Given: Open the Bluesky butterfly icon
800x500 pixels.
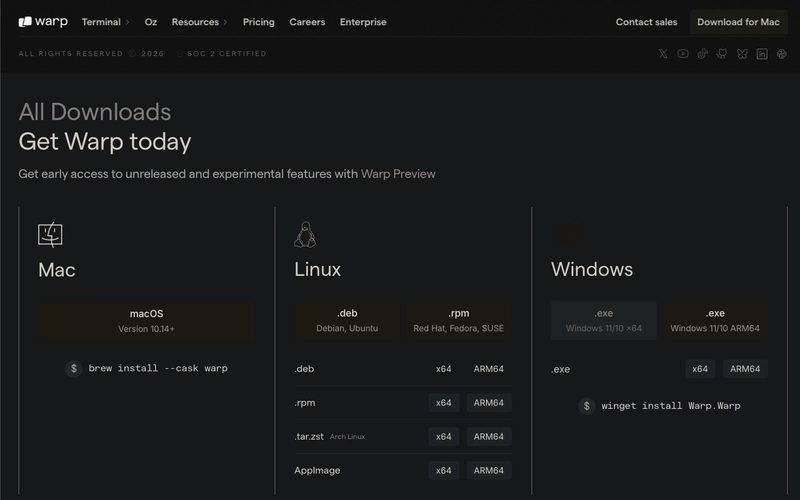Looking at the screenshot, I should coord(742,54).
